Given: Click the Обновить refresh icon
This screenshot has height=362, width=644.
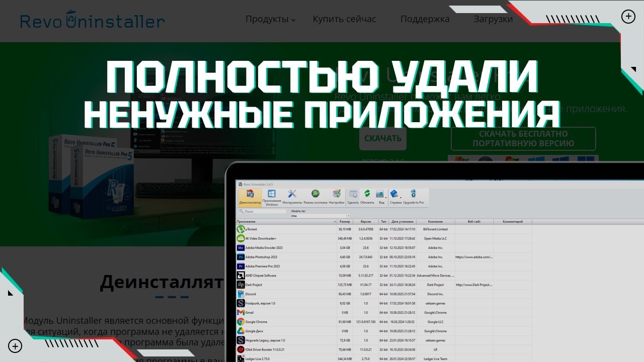Looking at the screenshot, I should (367, 197).
